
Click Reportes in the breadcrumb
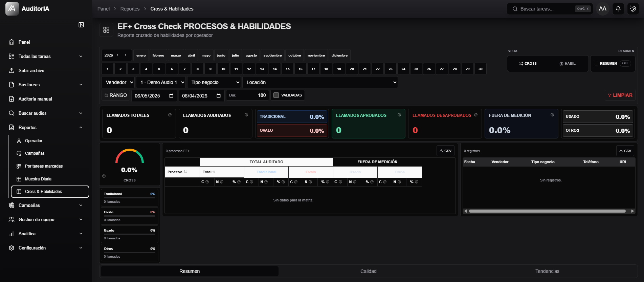pyautogui.click(x=130, y=9)
